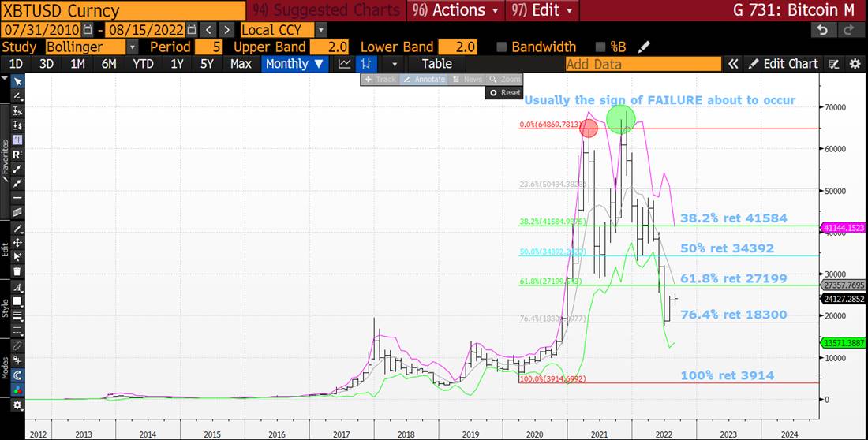Screen dimensions: 868x440
Task: Toggle the Zoom mode button
Action: pos(503,80)
